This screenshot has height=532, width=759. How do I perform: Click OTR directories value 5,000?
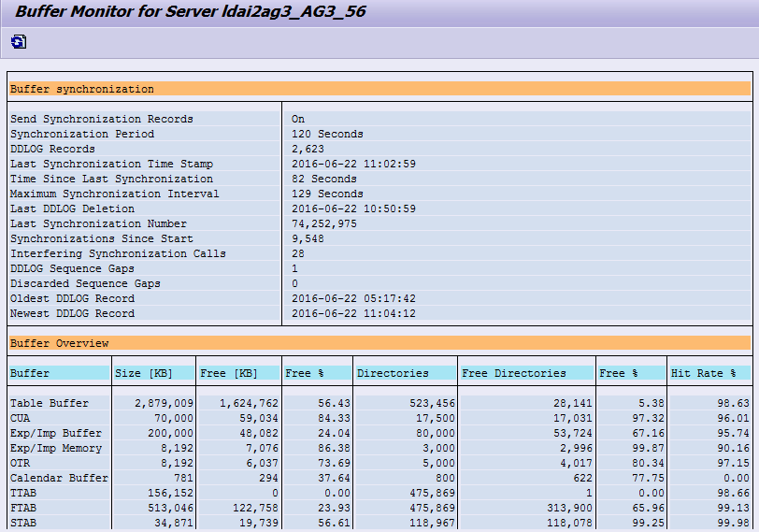click(438, 464)
